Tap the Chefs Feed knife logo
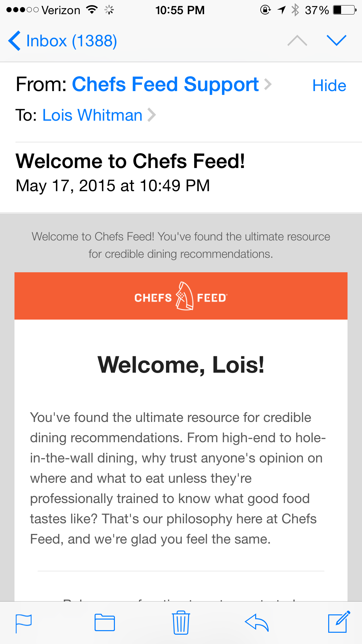 184,296
